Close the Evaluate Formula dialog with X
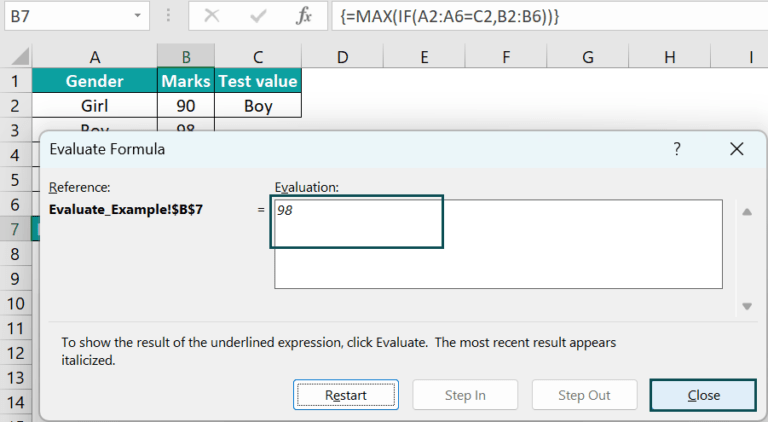 737,149
